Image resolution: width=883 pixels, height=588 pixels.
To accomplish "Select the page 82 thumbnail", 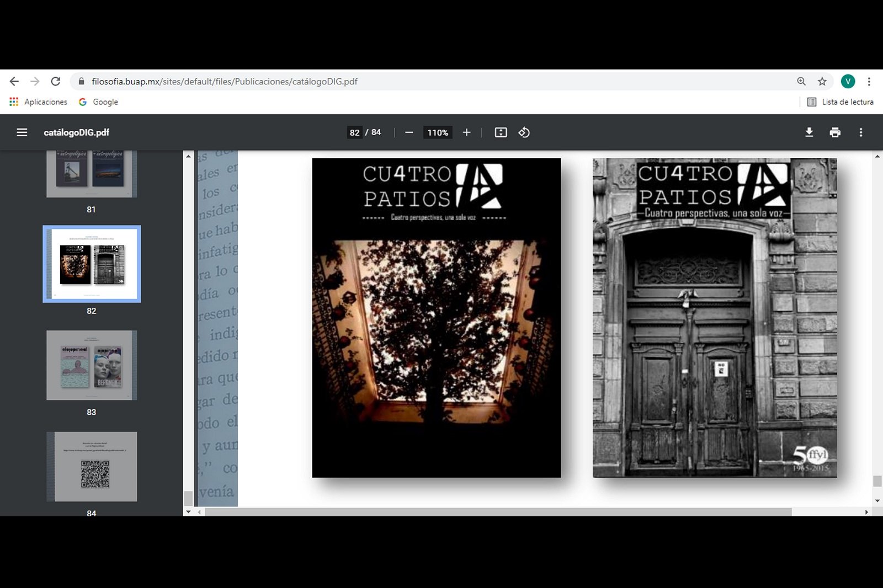I will [92, 264].
